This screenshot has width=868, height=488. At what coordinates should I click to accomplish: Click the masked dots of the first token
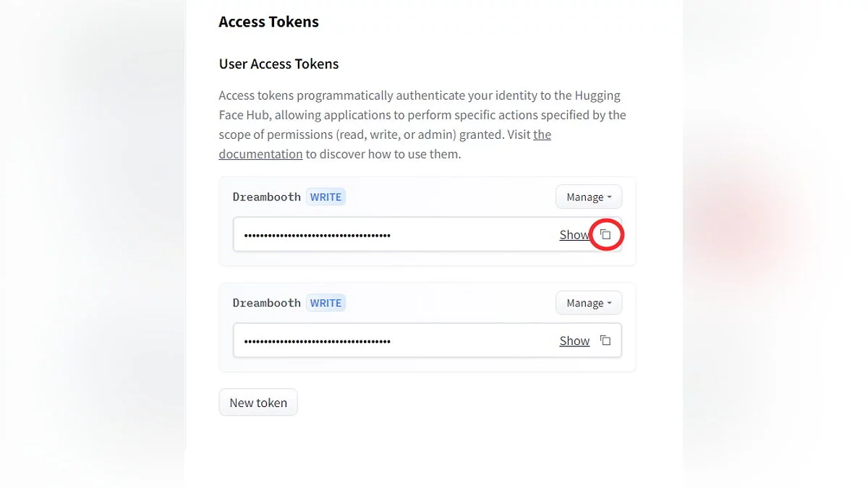click(317, 235)
